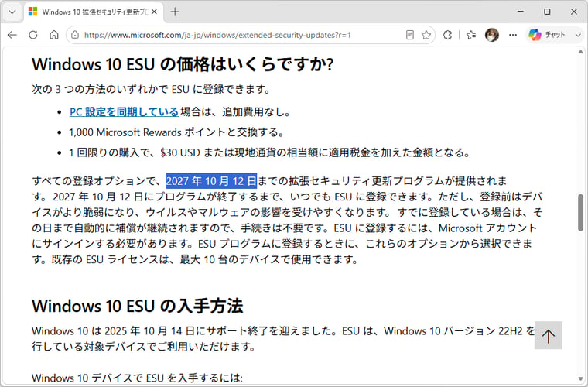The image size is (588, 387).
Task: Go to the browser home page
Action: [54, 35]
